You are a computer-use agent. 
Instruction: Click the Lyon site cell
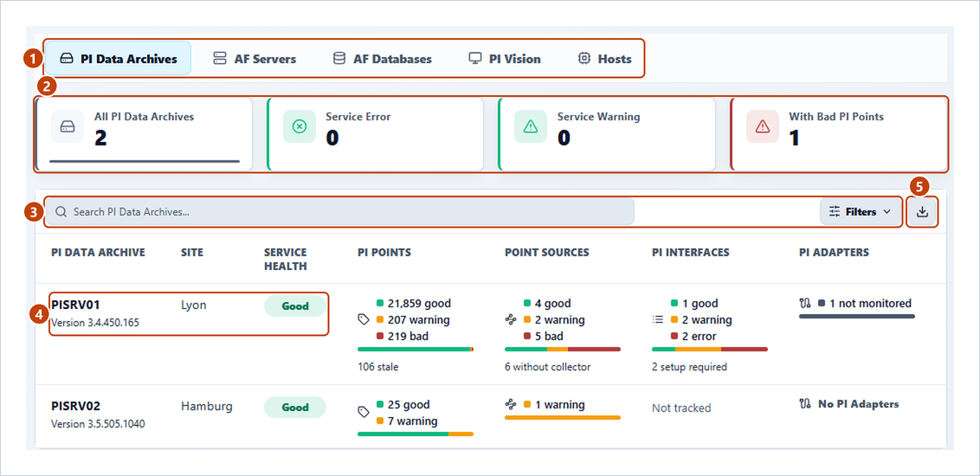193,305
